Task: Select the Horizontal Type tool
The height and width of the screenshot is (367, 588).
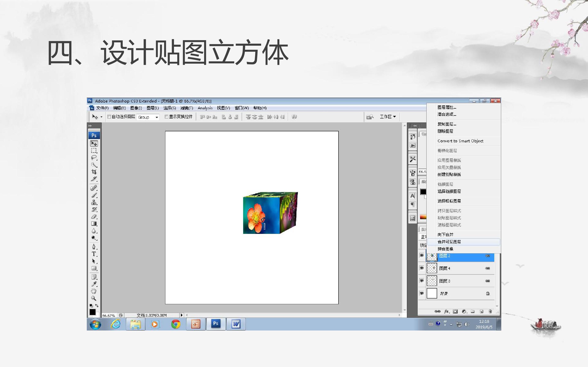Action: point(94,254)
